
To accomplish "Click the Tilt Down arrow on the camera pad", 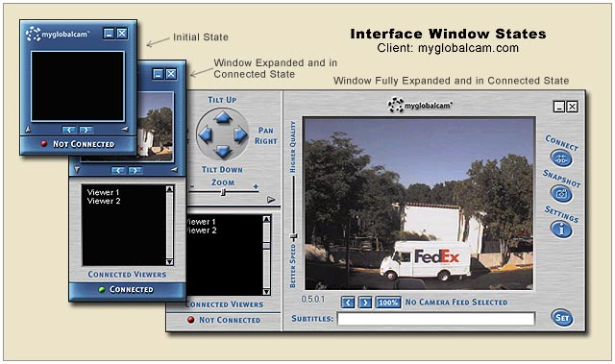I will click(x=222, y=151).
